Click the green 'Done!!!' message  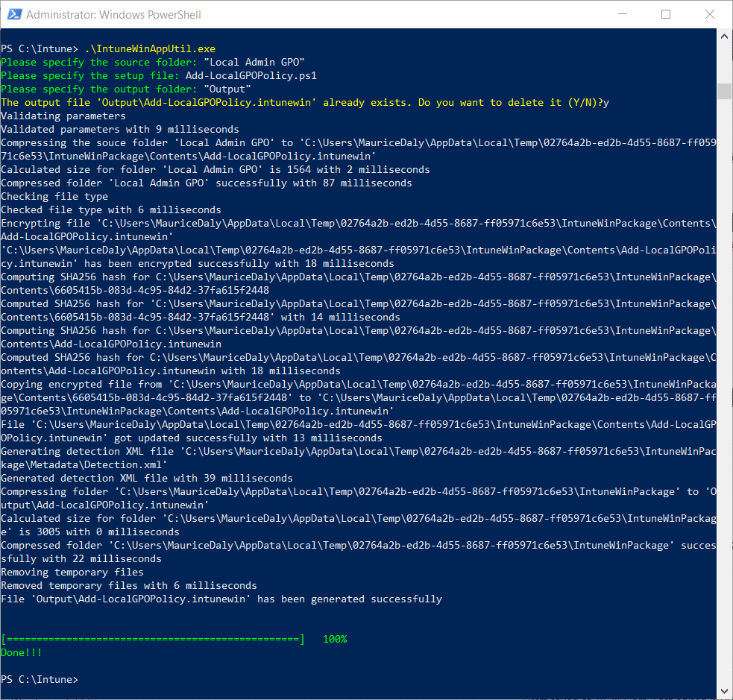click(x=21, y=653)
